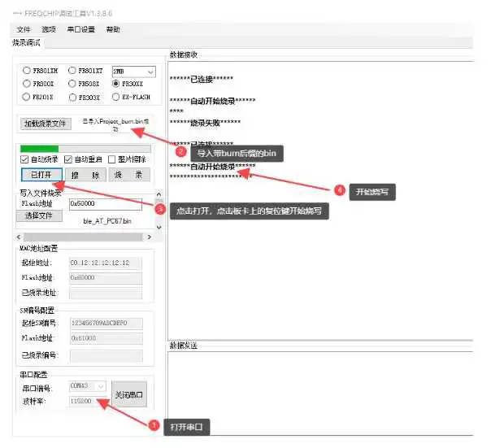
Task: Select the FR30XX chip radio button
Action: click(115, 84)
